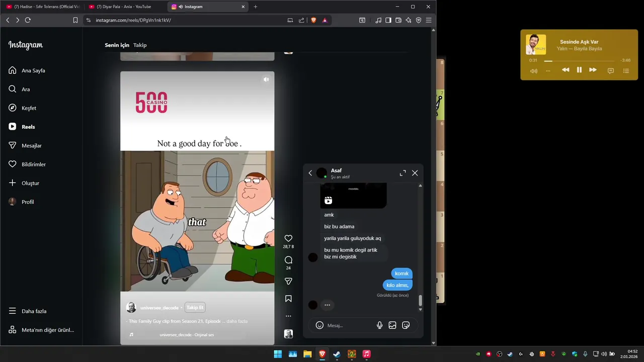Click the Mesaj input field
The width and height of the screenshot is (644, 362).
point(348,325)
